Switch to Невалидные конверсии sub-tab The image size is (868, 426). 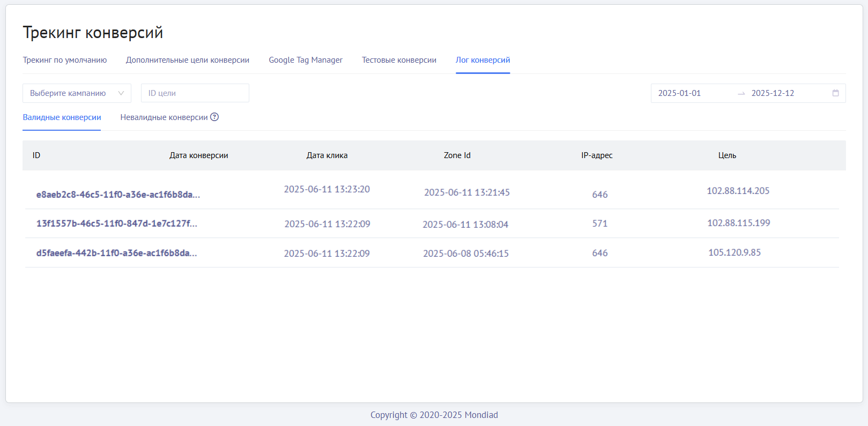164,117
